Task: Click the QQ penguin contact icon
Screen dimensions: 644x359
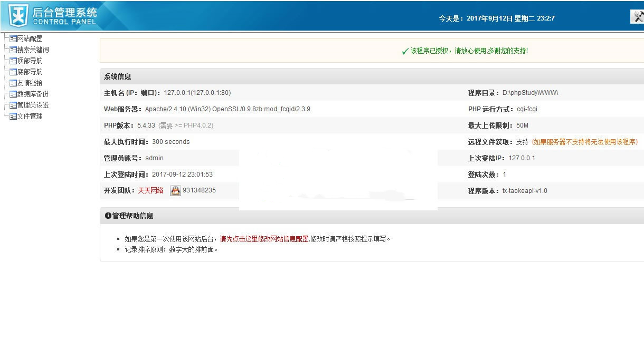Action: 175,191
